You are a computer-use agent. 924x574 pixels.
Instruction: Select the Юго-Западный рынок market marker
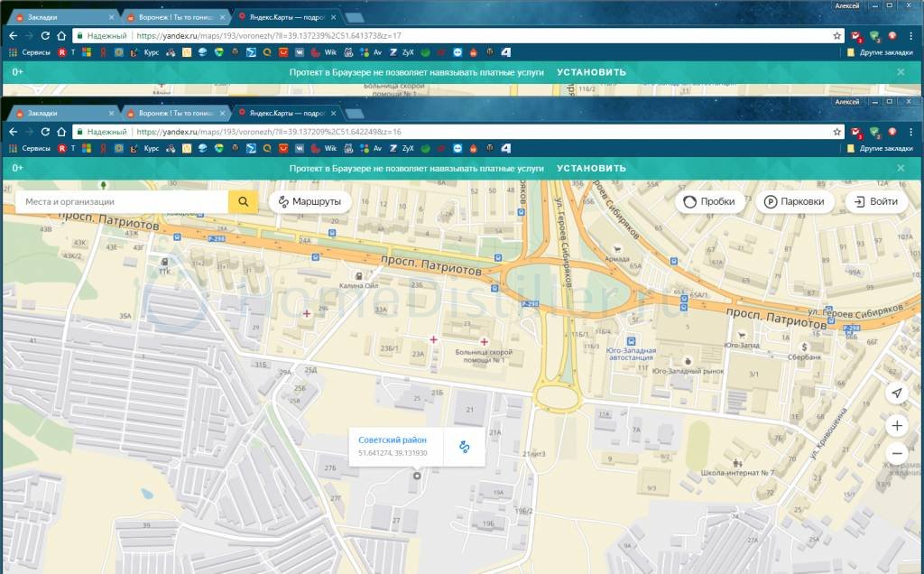688,361
